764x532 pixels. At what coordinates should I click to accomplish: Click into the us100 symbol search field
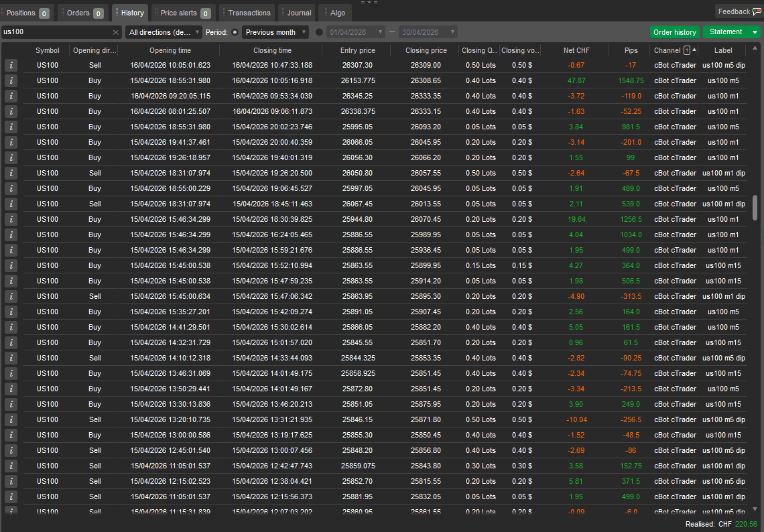click(56, 32)
